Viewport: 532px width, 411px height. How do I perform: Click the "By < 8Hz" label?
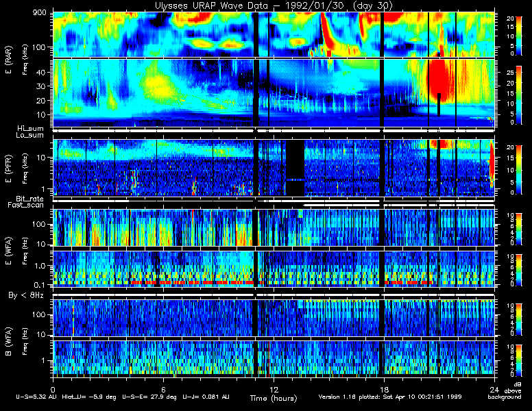pyautogui.click(x=26, y=295)
